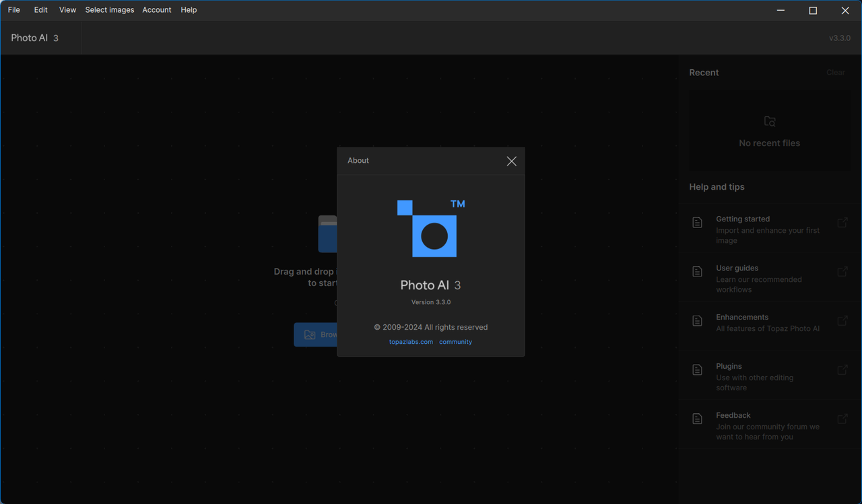This screenshot has height=504, width=862.
Task: Click the Recent heading
Action: pos(704,73)
